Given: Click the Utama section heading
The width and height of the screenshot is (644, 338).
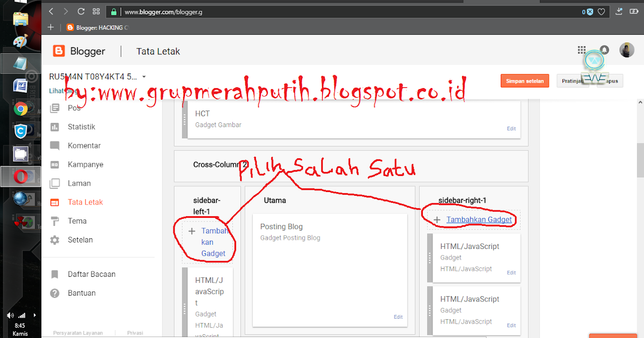Looking at the screenshot, I should (275, 200).
